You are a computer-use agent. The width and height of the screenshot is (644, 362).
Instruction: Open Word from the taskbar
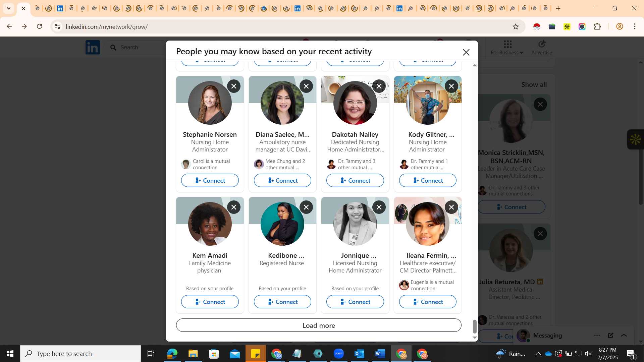380,354
